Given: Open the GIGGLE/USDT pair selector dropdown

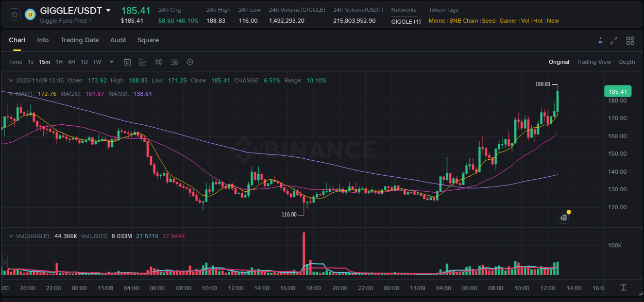Looking at the screenshot, I should (x=108, y=10).
